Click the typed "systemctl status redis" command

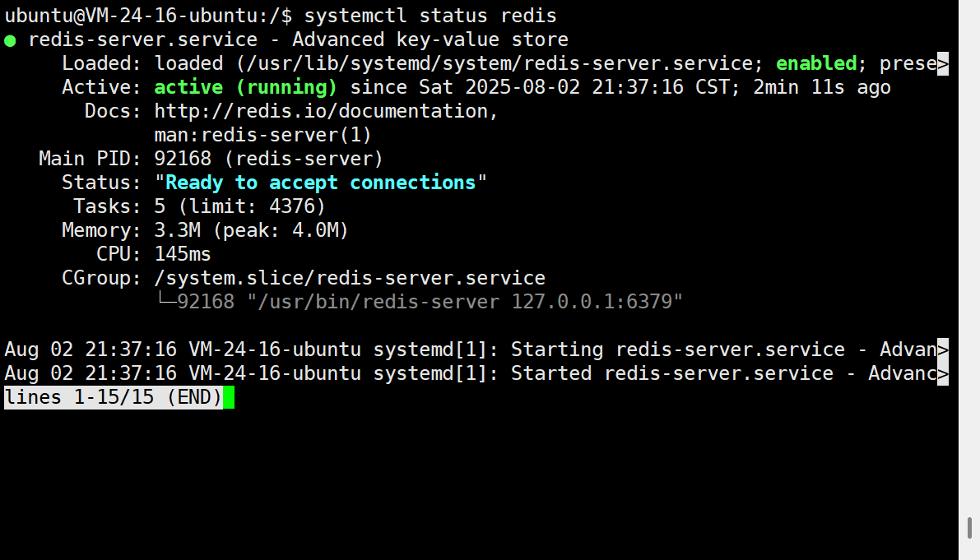coord(430,16)
